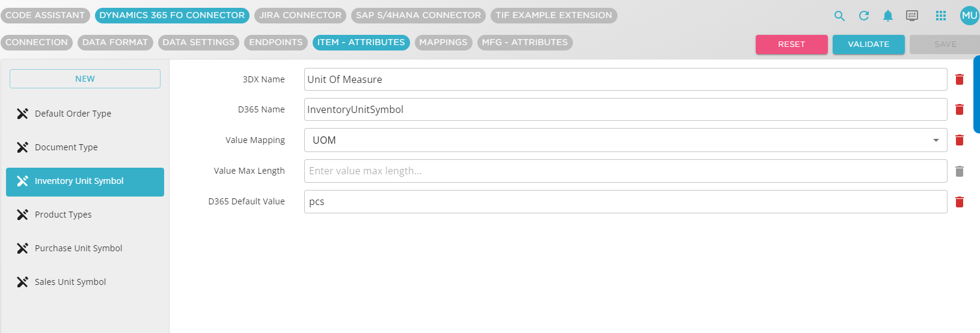Open the console panel icon
The width and height of the screenshot is (980, 333).
[x=912, y=16]
